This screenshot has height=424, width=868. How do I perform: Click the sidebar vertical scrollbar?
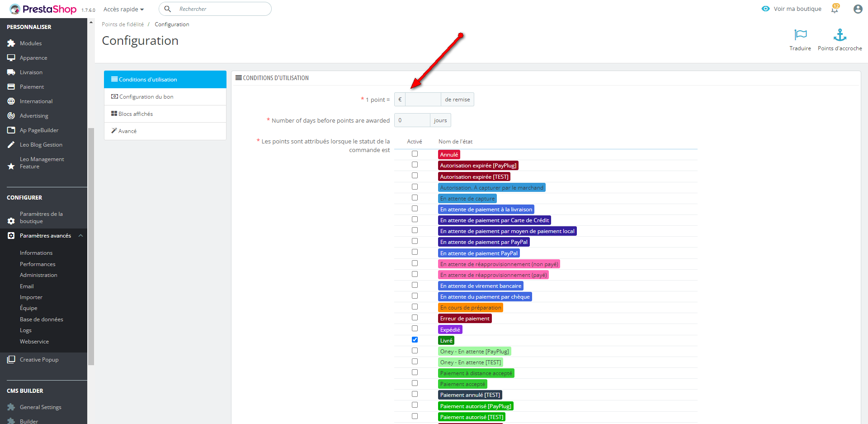(x=91, y=247)
